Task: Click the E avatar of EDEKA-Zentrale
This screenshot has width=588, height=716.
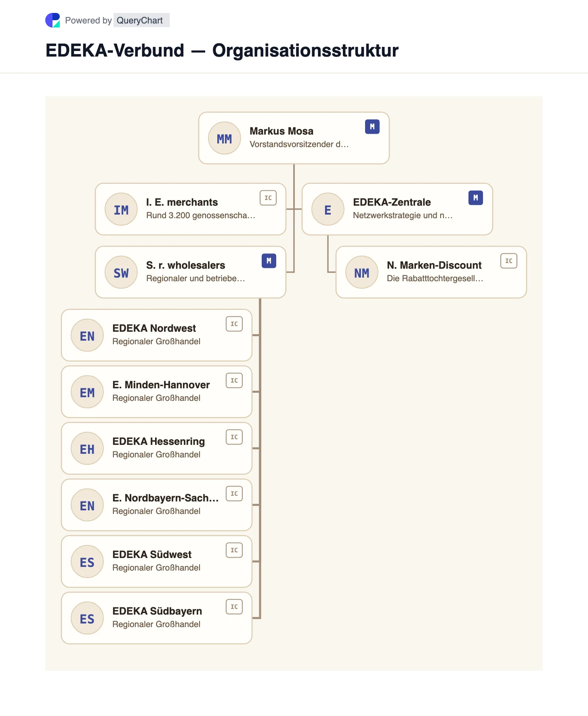Action: (328, 209)
